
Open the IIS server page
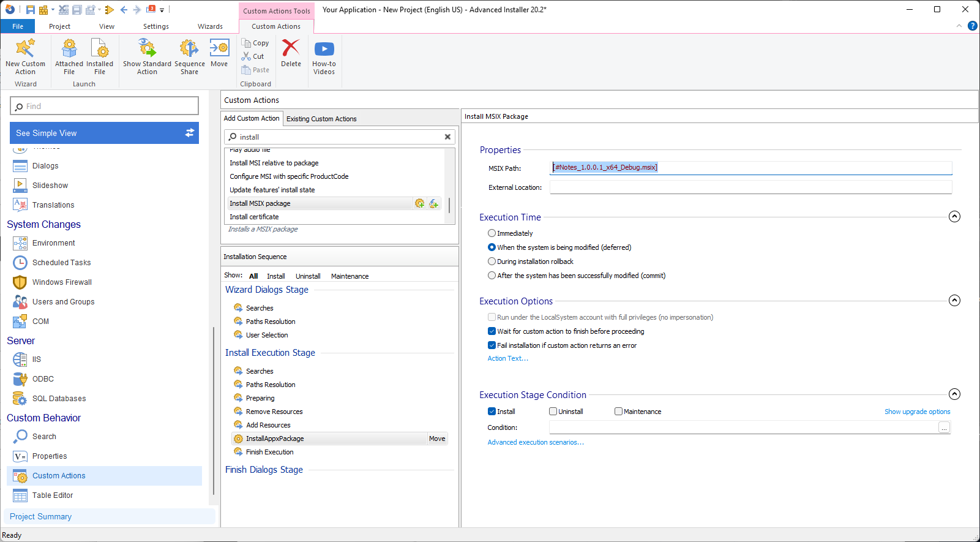[37, 359]
